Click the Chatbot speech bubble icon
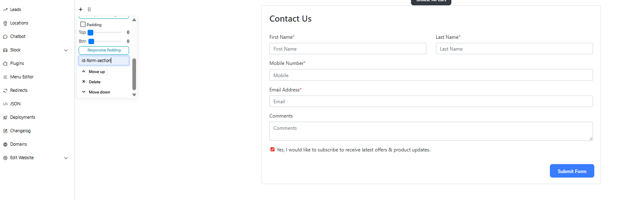 coord(5,37)
